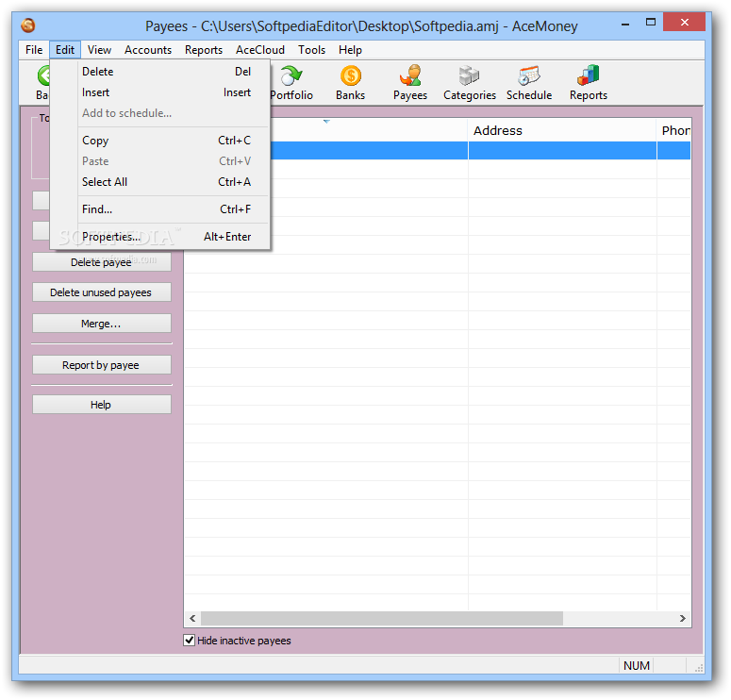Click the horizontal scrollbar left arrow
Image resolution: width=731 pixels, height=700 pixels.
point(192,618)
